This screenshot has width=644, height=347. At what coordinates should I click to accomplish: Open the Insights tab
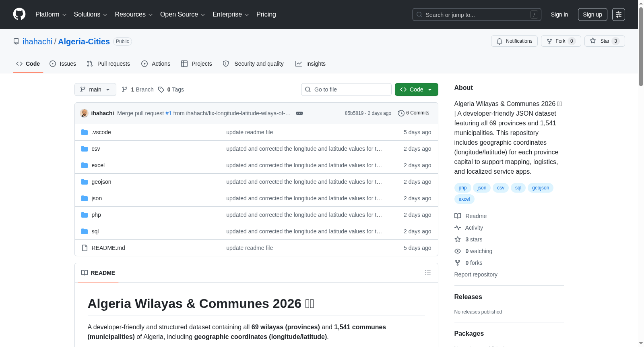coord(310,64)
